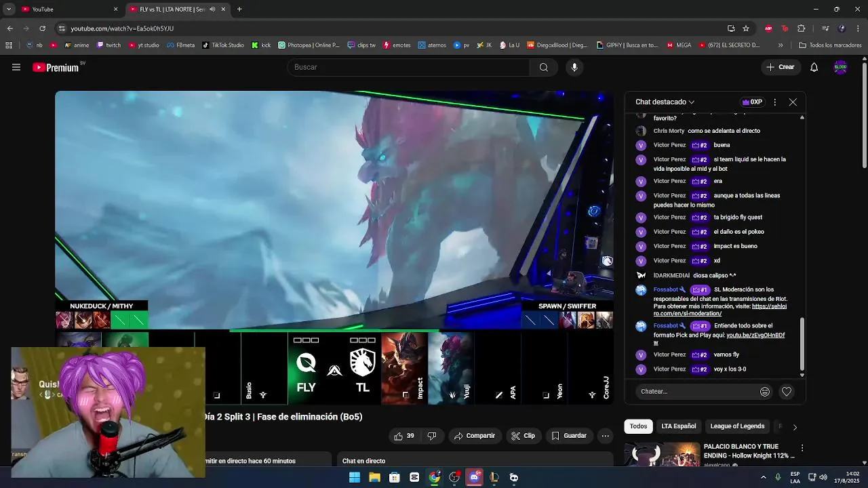Switch ESP LAA keyboard language indicator

coord(795,477)
